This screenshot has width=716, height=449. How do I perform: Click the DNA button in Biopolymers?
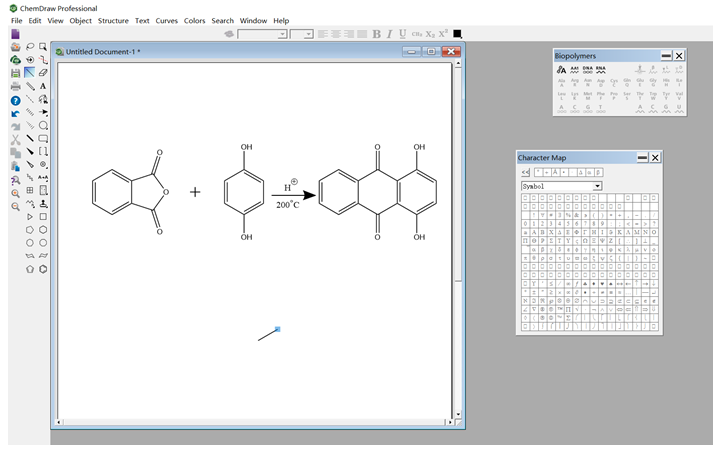pos(588,70)
